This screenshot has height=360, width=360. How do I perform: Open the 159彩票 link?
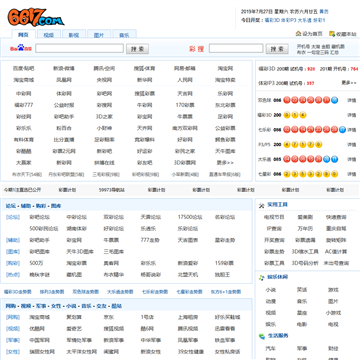point(225,263)
